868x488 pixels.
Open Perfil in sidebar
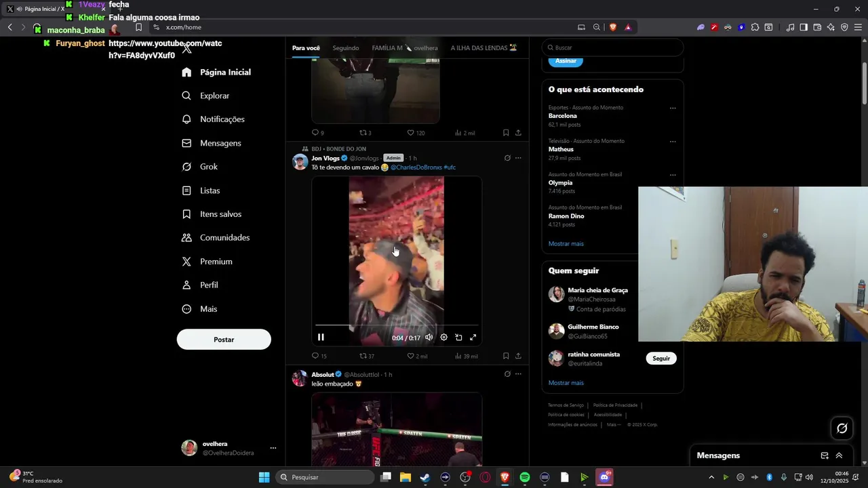[200, 285]
